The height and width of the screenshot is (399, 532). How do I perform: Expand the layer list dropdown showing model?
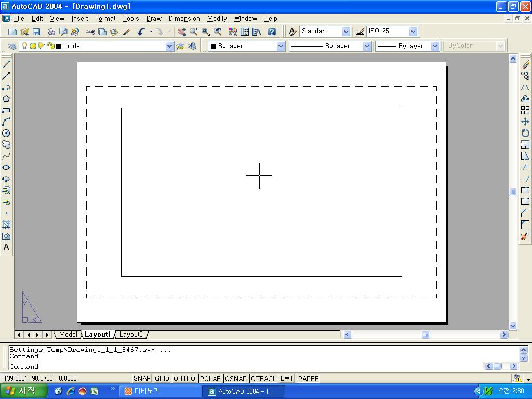coord(170,46)
